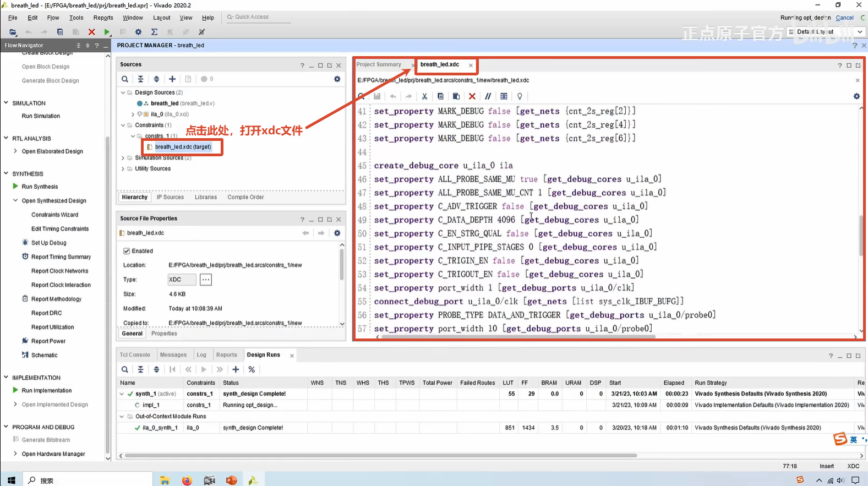The image size is (868, 486).
Task: Select breath_led (breath_led.v) source file
Action: (x=182, y=103)
